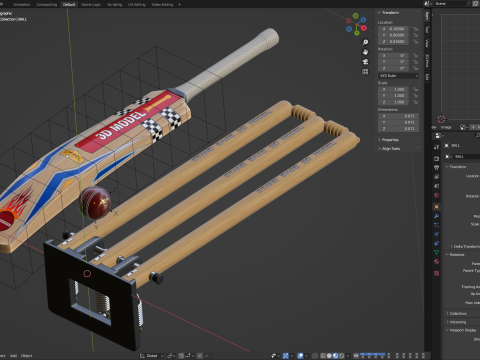Open the Output properties tab icon
This screenshot has width=480, height=360.
[436, 168]
